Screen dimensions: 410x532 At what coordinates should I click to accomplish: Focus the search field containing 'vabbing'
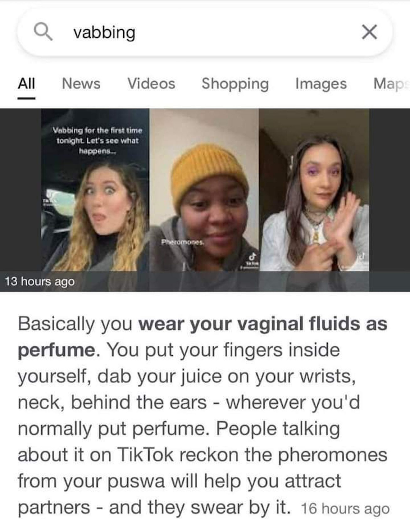click(x=205, y=32)
